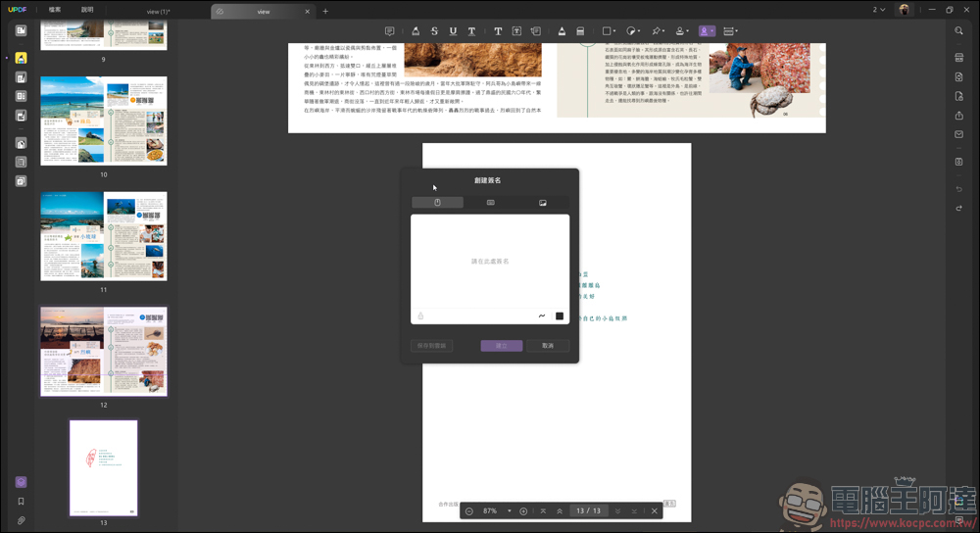Image resolution: width=980 pixels, height=533 pixels.
Task: Close the active view tab
Action: coord(307,11)
